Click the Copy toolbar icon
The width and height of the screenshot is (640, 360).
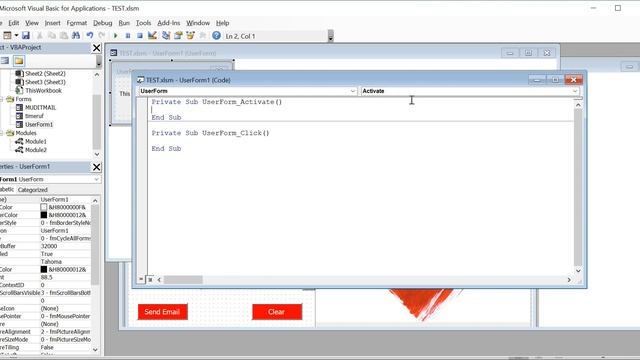coord(52,36)
